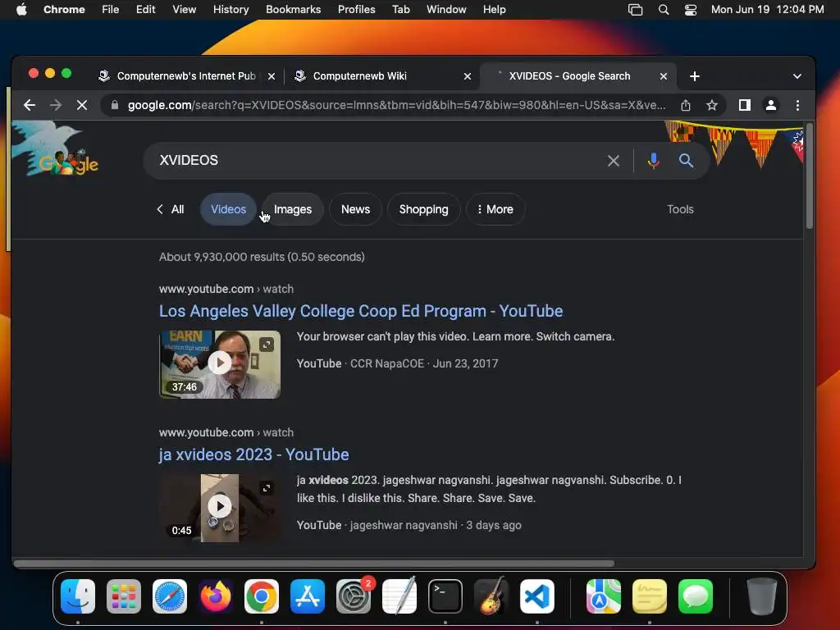Click the share page icon in address bar
Viewport: 840px width, 630px height.
click(686, 105)
